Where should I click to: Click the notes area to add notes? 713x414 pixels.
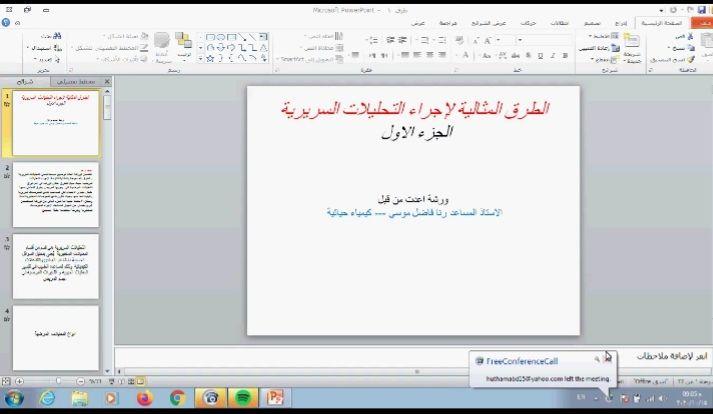(x=400, y=357)
